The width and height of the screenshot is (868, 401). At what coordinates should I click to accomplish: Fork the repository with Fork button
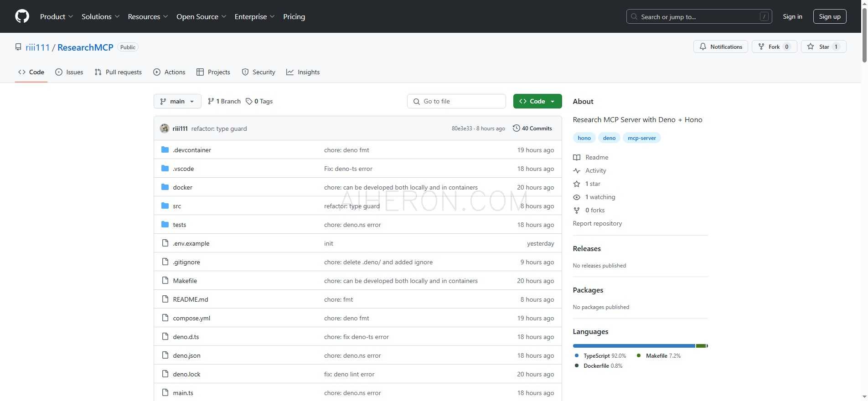(774, 46)
